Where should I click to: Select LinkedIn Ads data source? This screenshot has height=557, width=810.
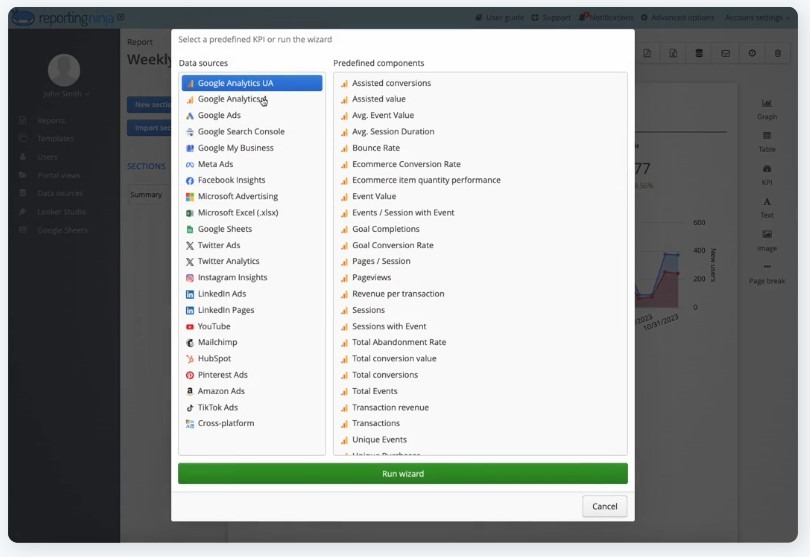click(x=252, y=294)
